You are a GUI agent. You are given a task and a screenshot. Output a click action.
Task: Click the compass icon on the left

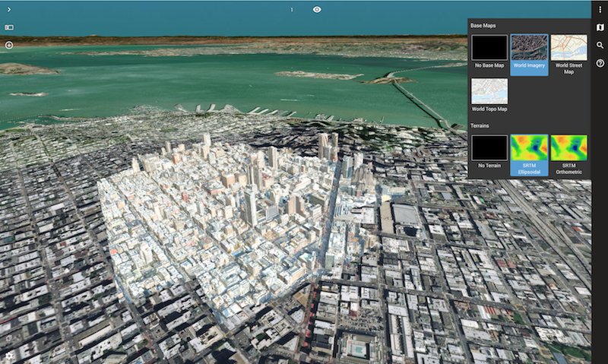pyautogui.click(x=9, y=45)
